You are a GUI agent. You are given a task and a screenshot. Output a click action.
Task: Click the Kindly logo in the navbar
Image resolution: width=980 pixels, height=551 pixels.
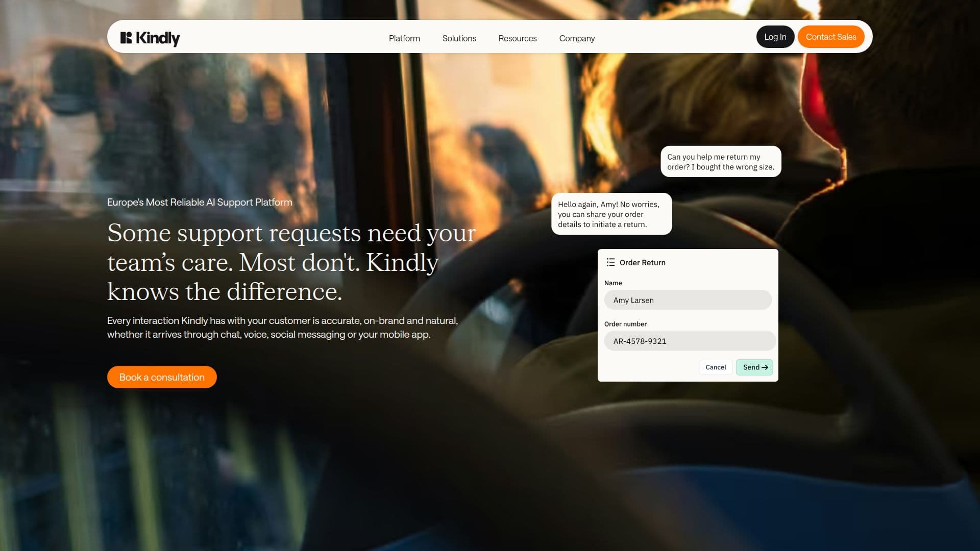[150, 38]
